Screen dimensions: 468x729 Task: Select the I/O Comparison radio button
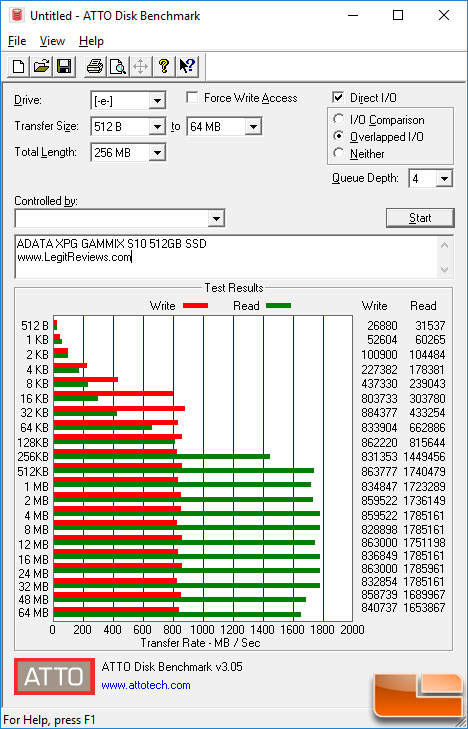338,119
